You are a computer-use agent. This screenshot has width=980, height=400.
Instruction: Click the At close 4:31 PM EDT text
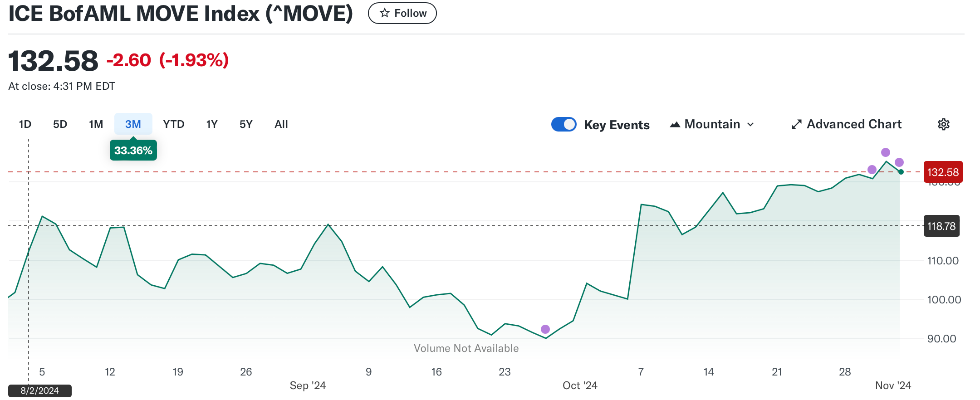[62, 86]
